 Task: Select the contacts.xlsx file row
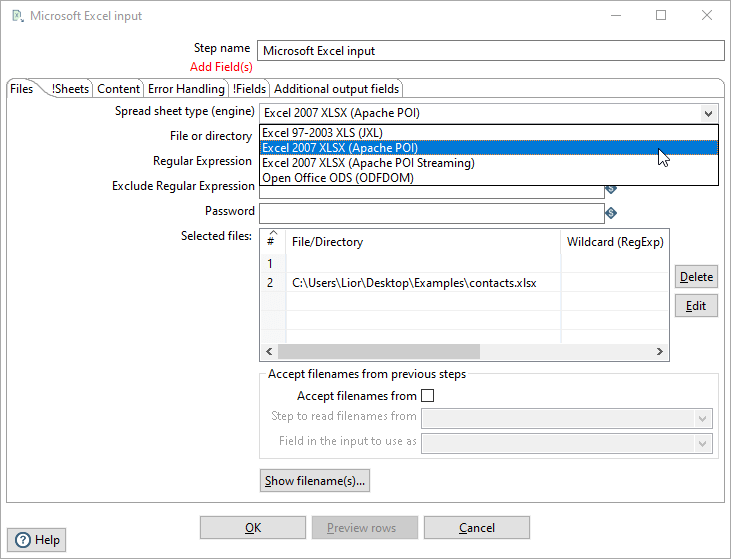(464, 283)
